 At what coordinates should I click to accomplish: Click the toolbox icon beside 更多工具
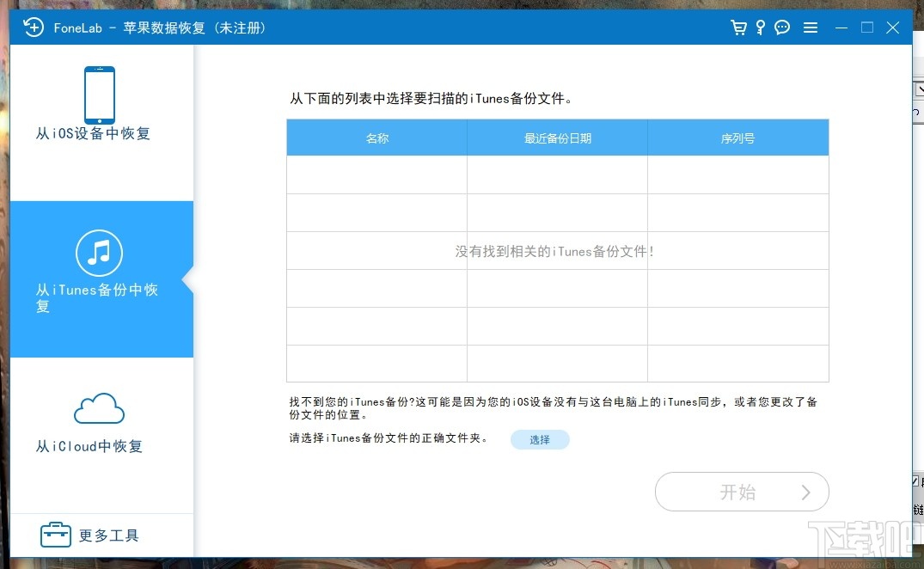pyautogui.click(x=55, y=534)
